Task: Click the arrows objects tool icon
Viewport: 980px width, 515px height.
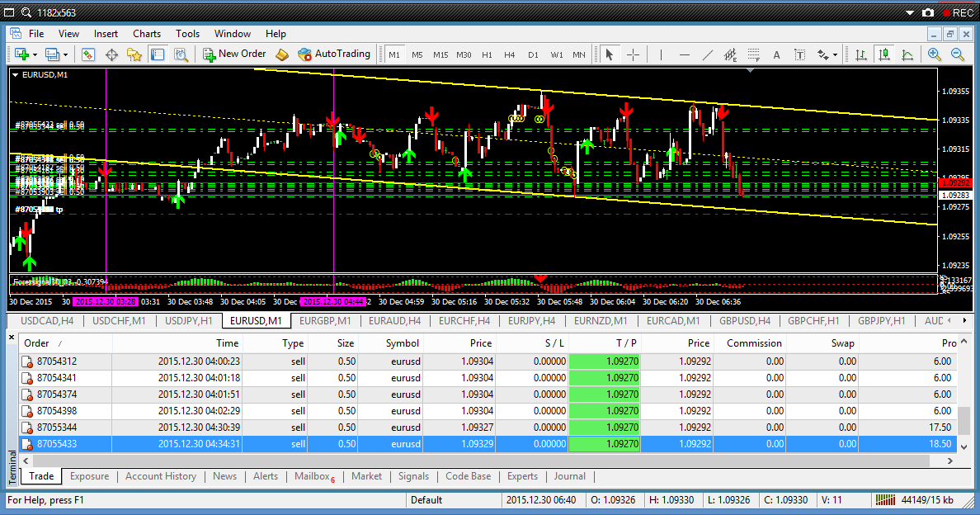Action: [823, 54]
